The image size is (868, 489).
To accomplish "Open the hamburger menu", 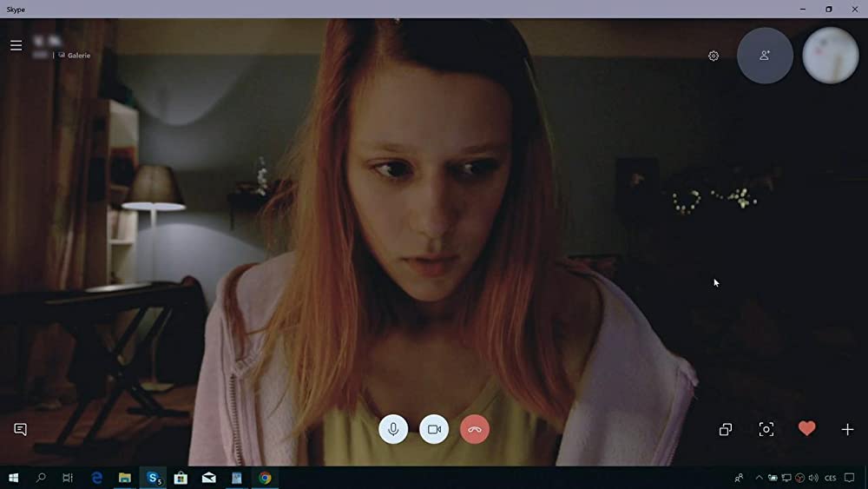I will (x=16, y=45).
